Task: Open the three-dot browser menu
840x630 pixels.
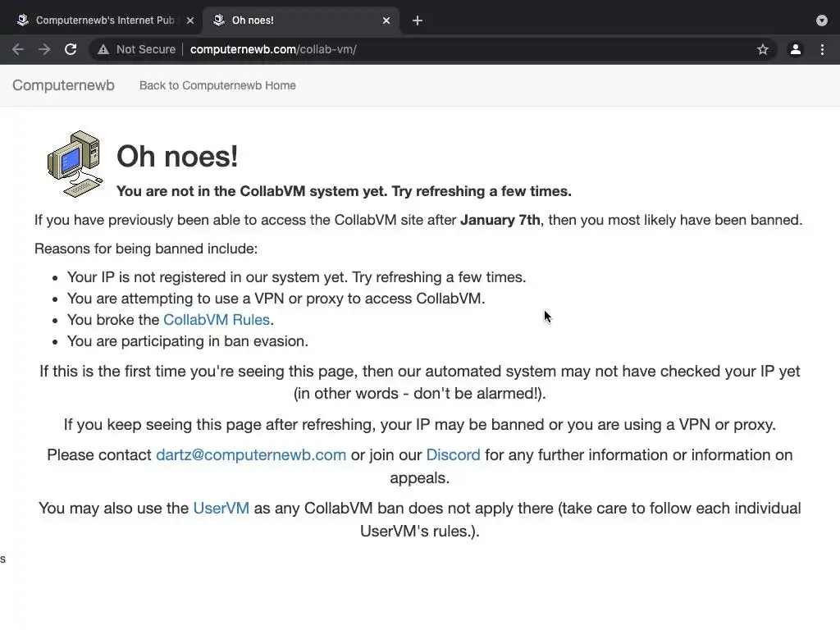Action: coord(822,49)
